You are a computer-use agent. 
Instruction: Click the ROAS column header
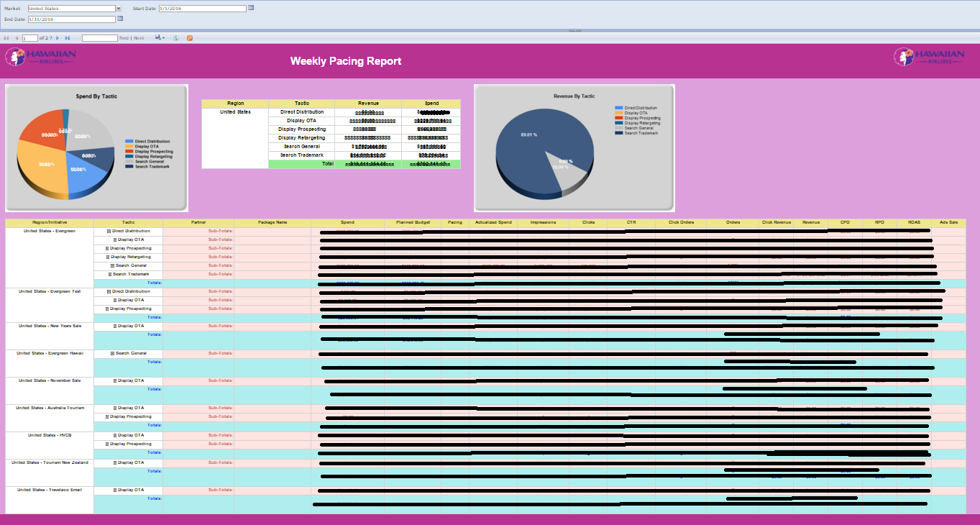click(x=914, y=223)
